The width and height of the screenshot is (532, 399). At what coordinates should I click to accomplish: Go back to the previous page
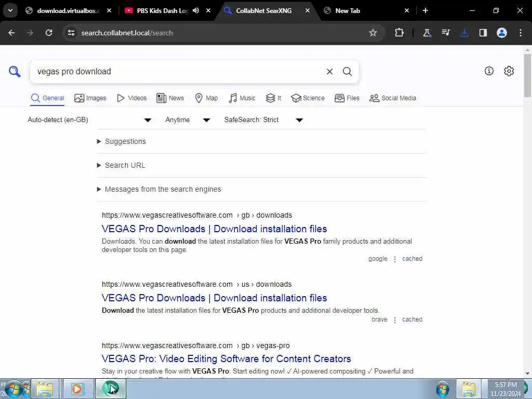[11, 33]
